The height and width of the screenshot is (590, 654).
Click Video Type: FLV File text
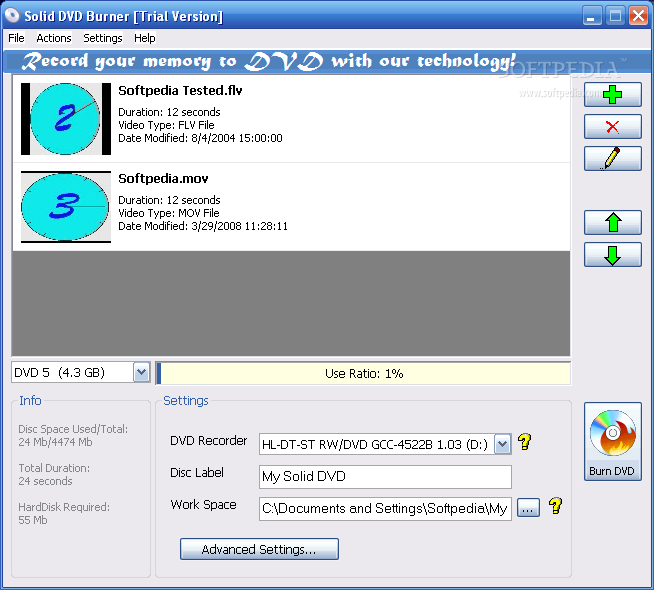[x=166, y=125]
